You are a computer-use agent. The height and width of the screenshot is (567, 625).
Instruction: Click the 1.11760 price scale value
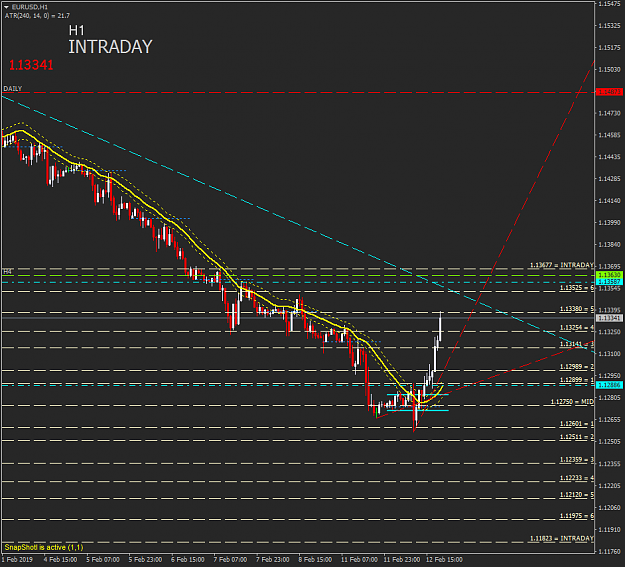[x=609, y=551]
